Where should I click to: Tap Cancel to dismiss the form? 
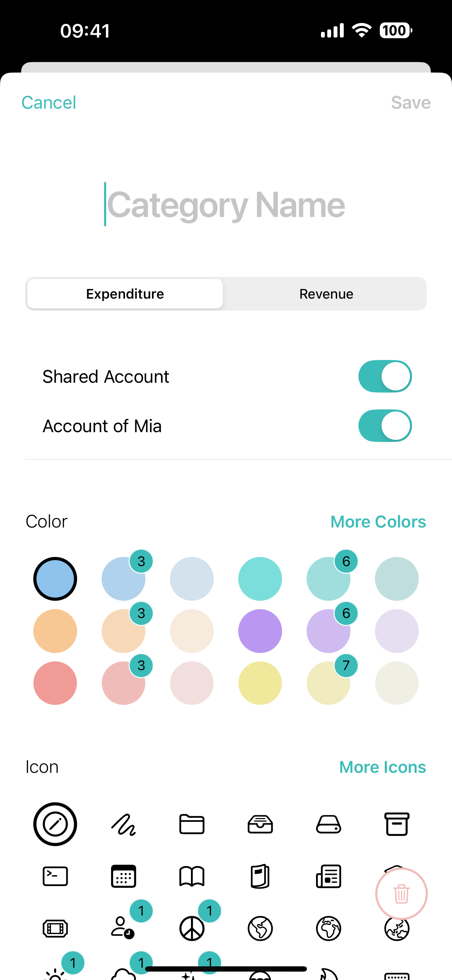(x=49, y=103)
